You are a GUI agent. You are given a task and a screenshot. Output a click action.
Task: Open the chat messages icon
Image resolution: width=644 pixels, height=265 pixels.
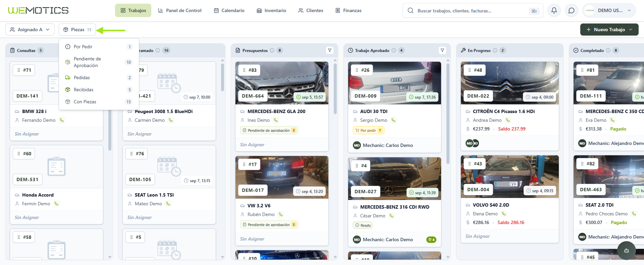pyautogui.click(x=572, y=10)
